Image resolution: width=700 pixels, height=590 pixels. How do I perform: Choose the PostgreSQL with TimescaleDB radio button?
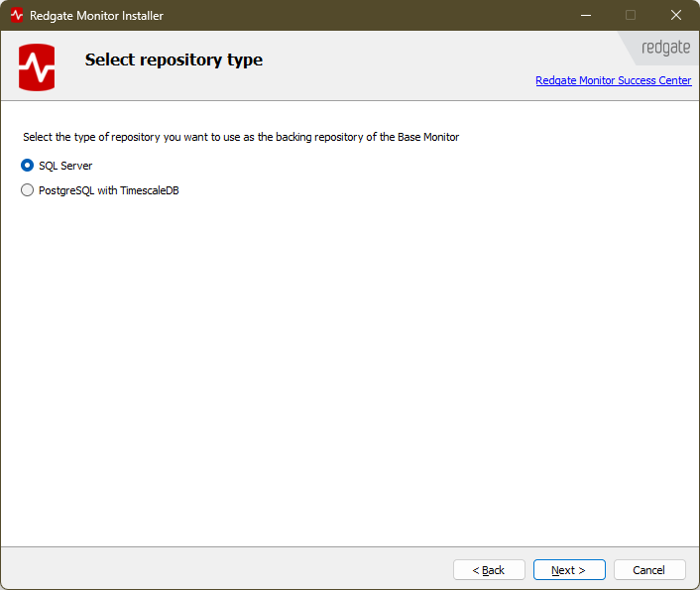pyautogui.click(x=28, y=190)
